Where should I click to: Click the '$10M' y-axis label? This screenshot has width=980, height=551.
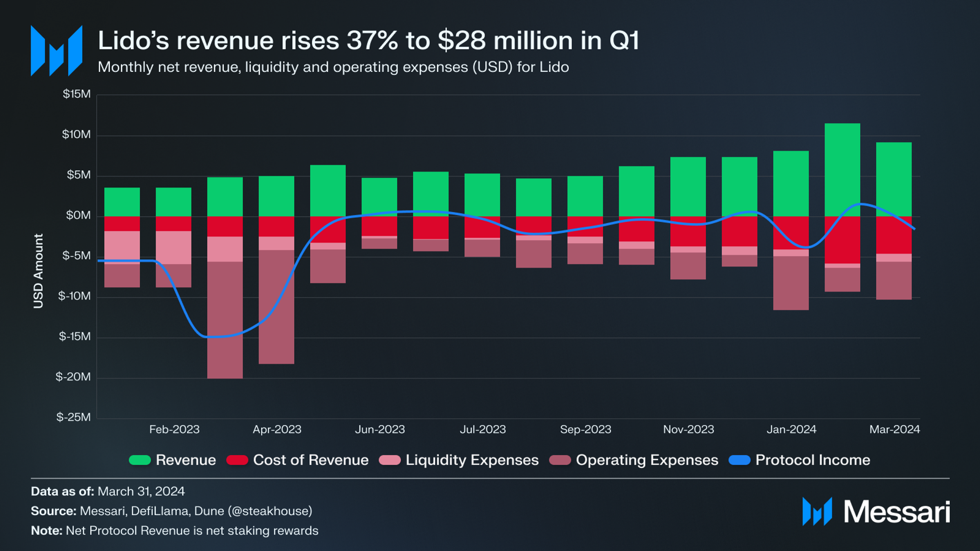click(x=76, y=134)
